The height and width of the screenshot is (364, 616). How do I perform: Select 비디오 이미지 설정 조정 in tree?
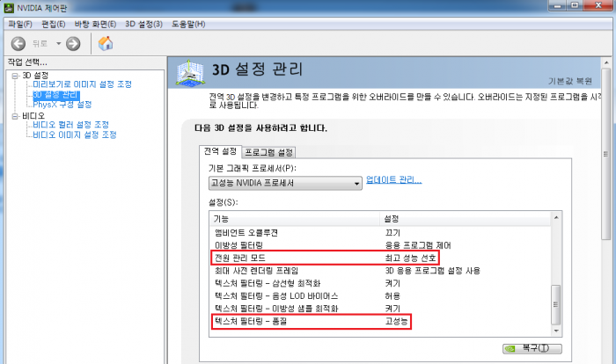pos(75,135)
